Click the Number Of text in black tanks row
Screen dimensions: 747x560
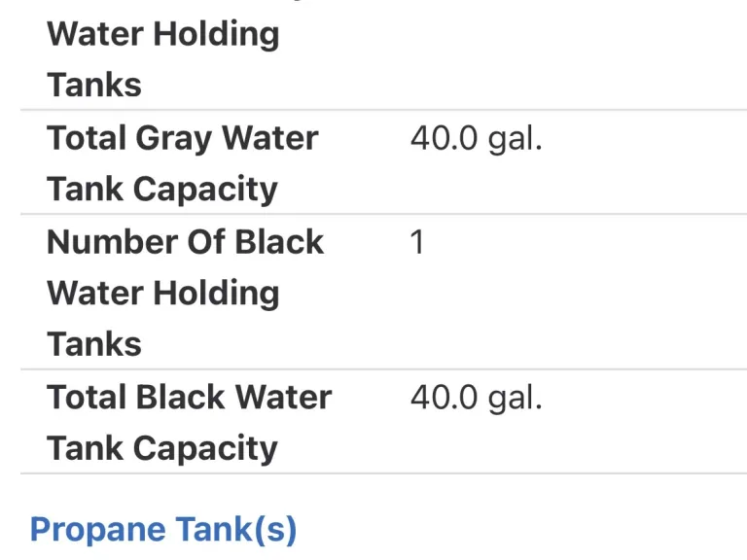point(137,242)
